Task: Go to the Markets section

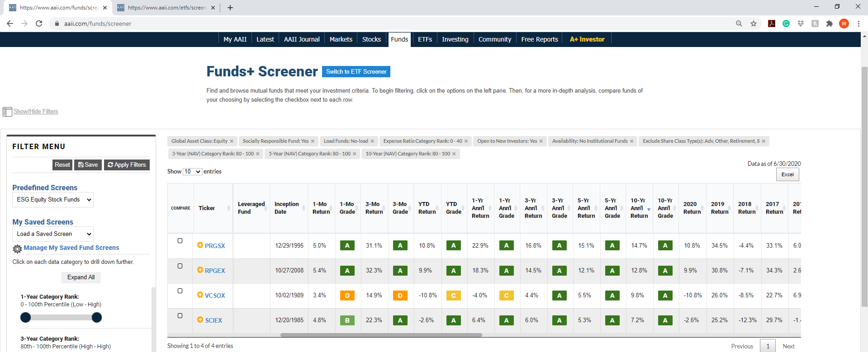Action: 341,39
